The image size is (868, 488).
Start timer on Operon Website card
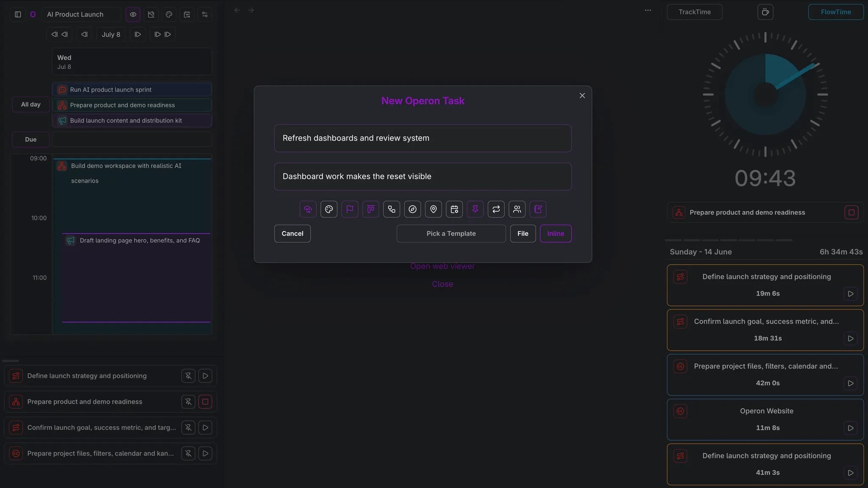[850, 428]
